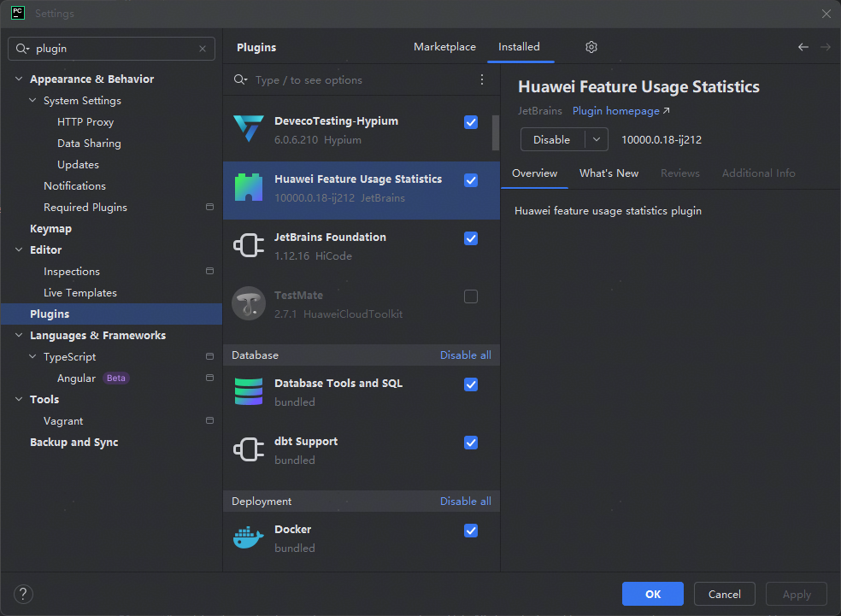Disable the dbt Support checkbox
841x616 pixels.
pos(471,443)
